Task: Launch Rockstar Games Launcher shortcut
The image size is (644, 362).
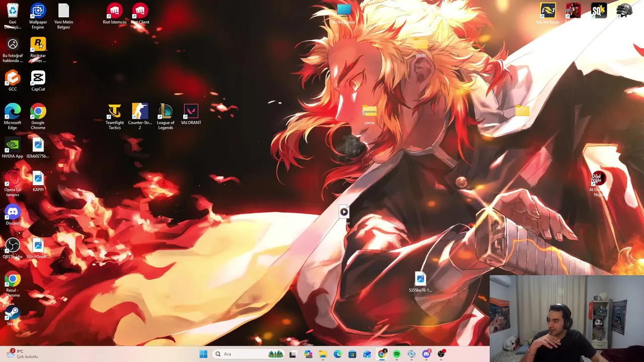Action: coord(38,44)
